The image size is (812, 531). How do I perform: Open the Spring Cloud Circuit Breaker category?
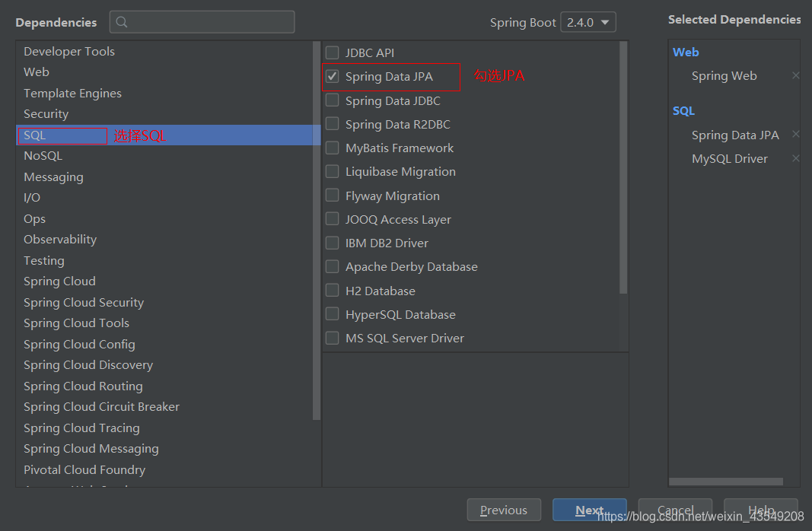[164, 407]
